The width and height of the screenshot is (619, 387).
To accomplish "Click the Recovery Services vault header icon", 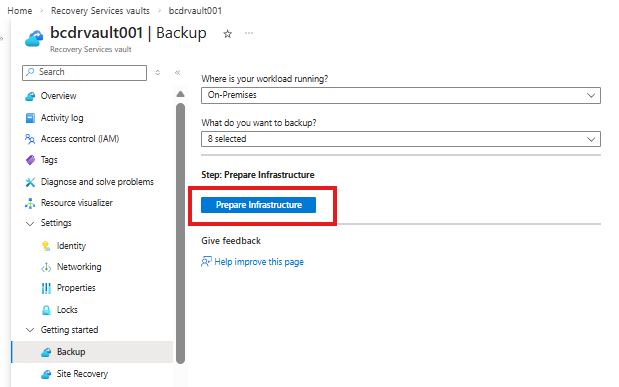I will coord(34,39).
